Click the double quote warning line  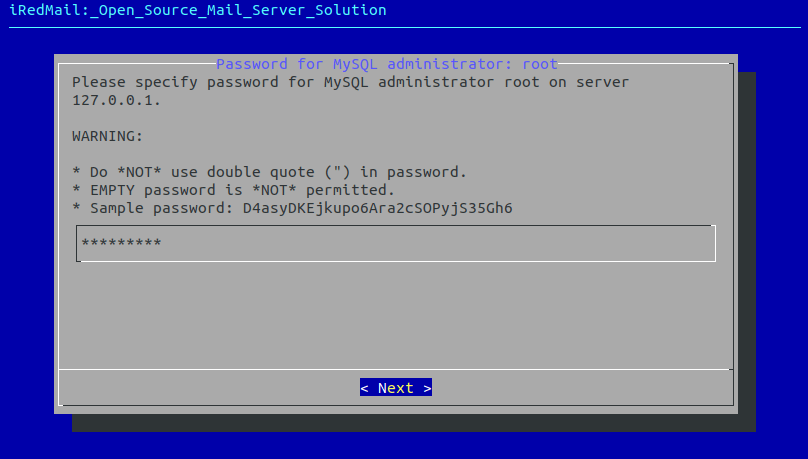[x=270, y=171]
